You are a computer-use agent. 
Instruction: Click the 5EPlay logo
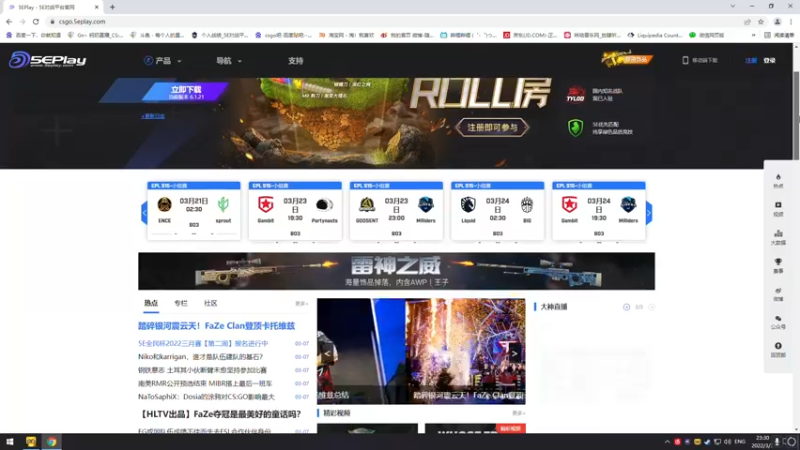pos(47,60)
